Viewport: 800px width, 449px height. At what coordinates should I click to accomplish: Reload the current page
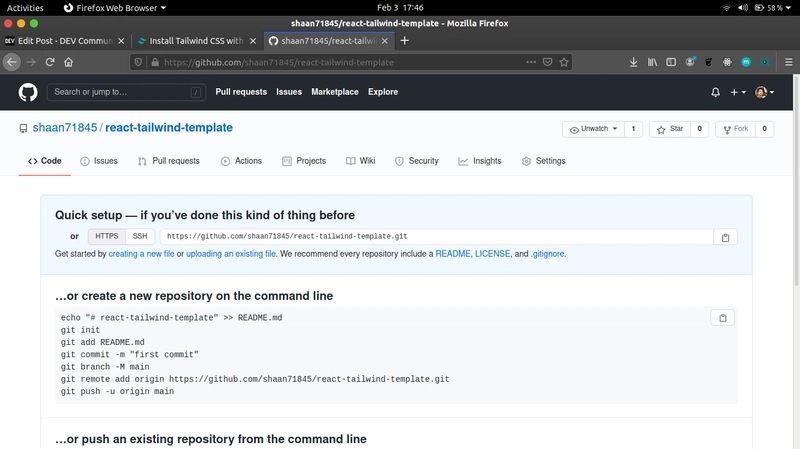click(49, 62)
